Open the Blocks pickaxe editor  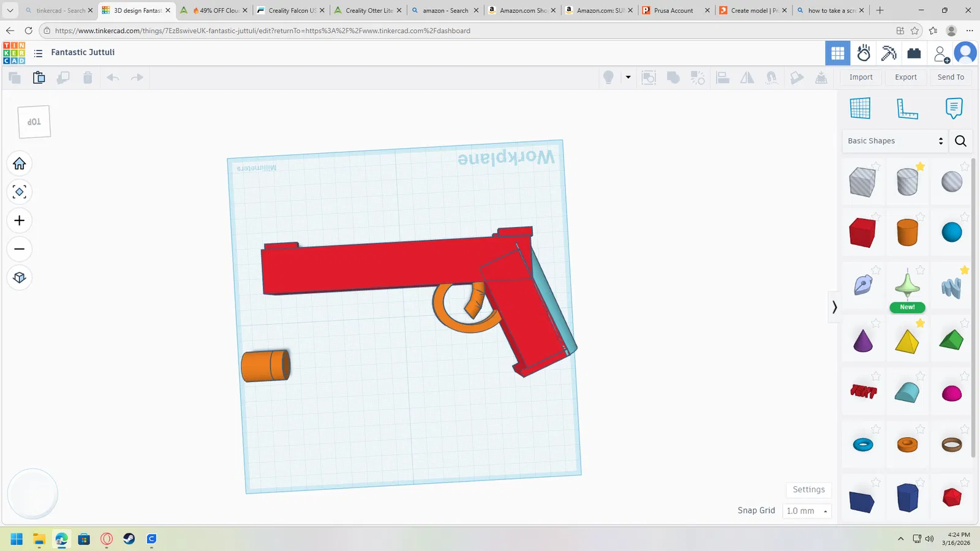[889, 53]
